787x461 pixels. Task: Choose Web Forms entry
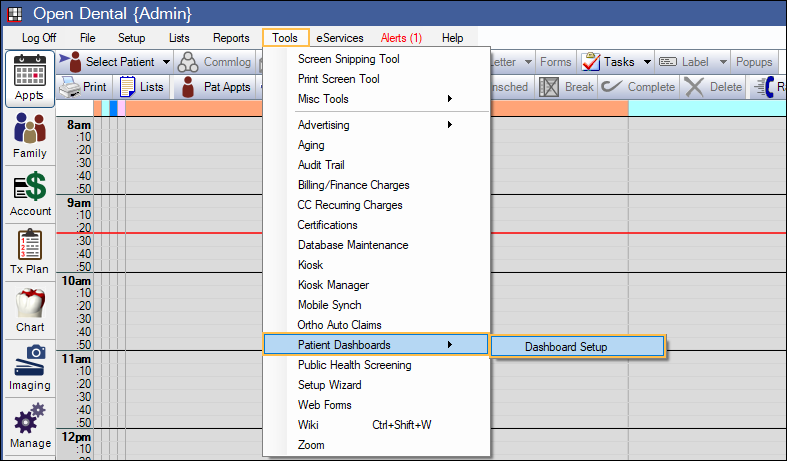(325, 405)
